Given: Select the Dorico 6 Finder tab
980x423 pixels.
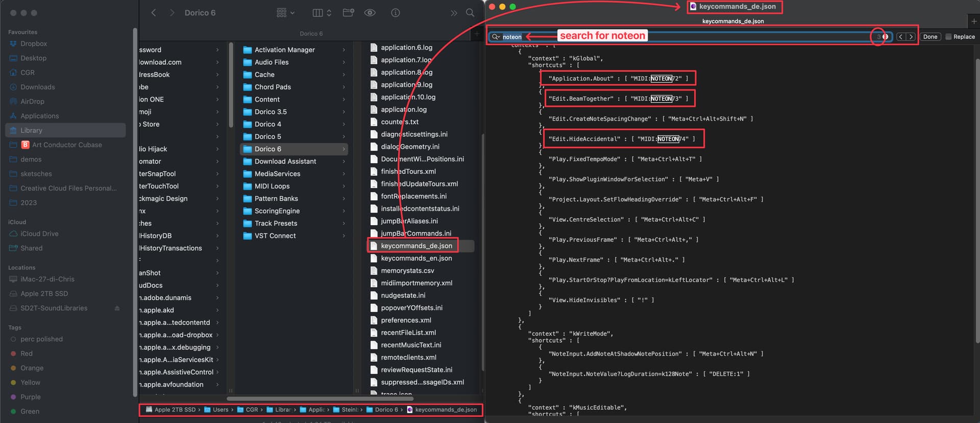Looking at the screenshot, I should coord(311,34).
